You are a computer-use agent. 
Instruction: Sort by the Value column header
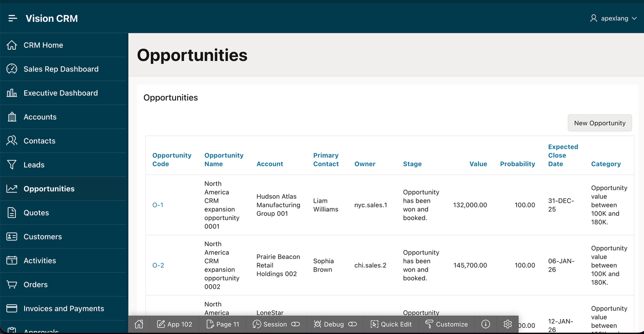coord(478,164)
